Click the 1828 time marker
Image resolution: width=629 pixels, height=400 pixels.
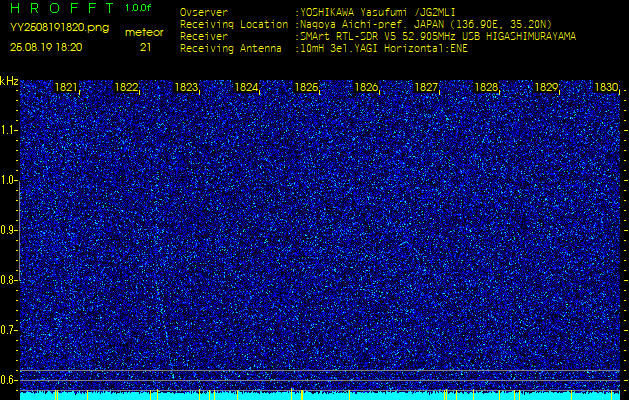tap(486, 87)
